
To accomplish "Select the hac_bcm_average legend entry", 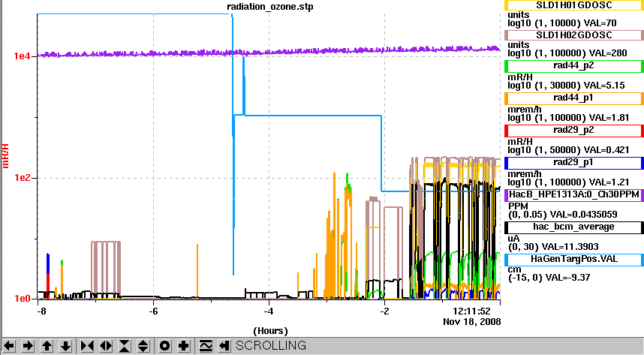I will pyautogui.click(x=573, y=227).
